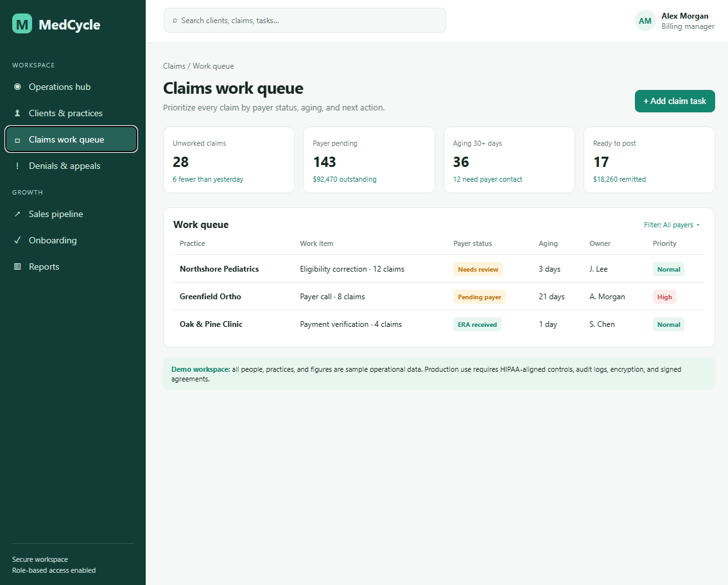
Task: Click the Onboarding checkmark icon
Action: coord(17,241)
